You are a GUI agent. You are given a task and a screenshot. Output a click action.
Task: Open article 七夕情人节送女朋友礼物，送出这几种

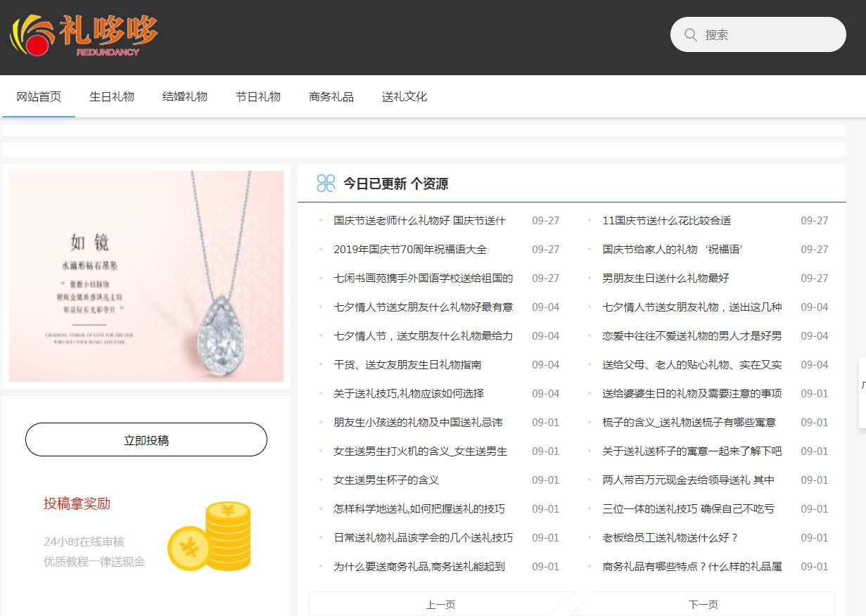(x=692, y=307)
